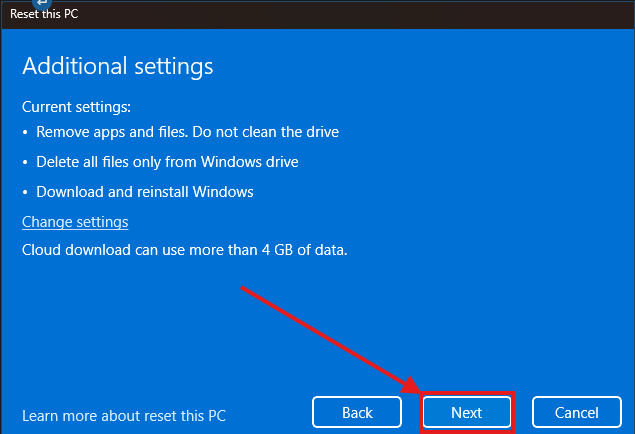Click the Additional settings heading
The width and height of the screenshot is (635, 434).
coord(118,66)
